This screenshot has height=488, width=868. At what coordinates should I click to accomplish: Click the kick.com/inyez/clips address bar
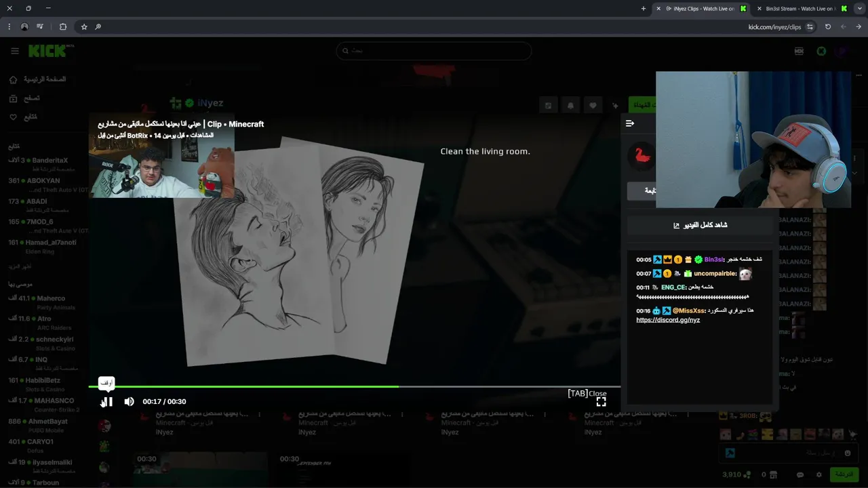[x=774, y=27]
